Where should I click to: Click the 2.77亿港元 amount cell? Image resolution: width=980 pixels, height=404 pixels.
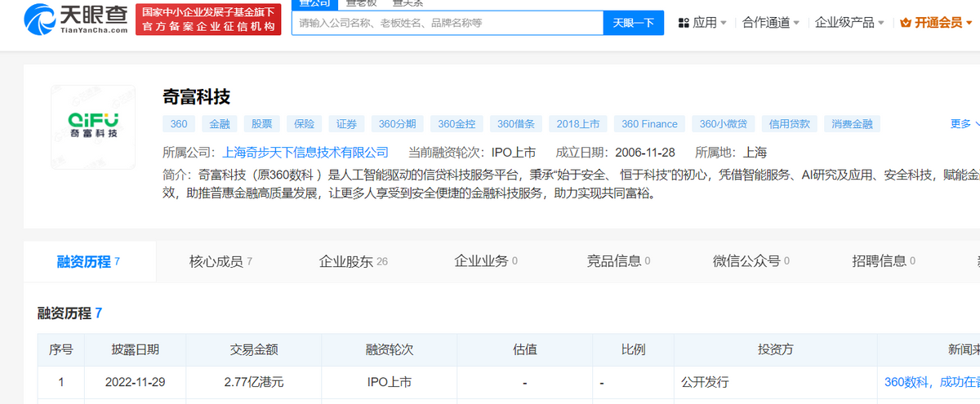tap(254, 381)
